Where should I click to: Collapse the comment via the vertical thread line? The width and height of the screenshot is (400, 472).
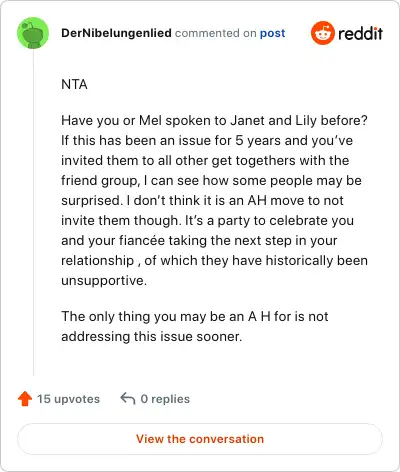click(33, 212)
